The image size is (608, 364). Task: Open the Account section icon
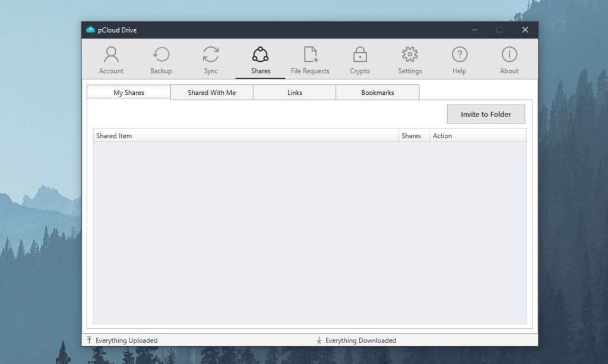[111, 55]
